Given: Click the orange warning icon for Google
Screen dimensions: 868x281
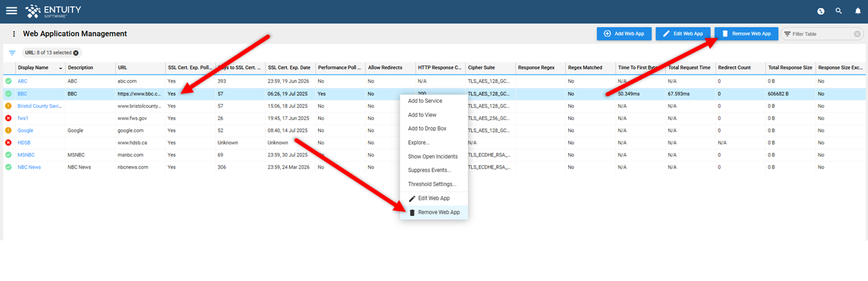Looking at the screenshot, I should tap(8, 130).
